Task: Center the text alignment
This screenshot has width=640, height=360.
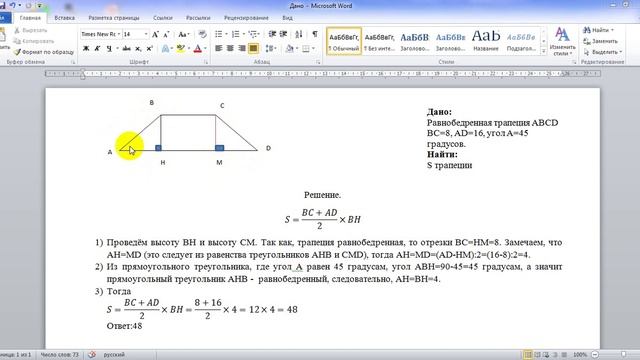Action: point(230,49)
